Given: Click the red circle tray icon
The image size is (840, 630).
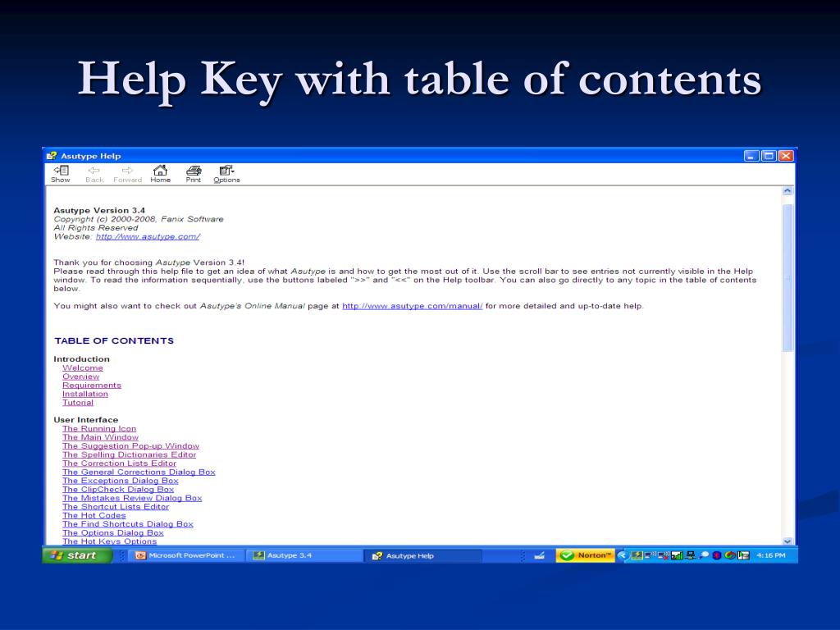Looking at the screenshot, I should (x=717, y=555).
